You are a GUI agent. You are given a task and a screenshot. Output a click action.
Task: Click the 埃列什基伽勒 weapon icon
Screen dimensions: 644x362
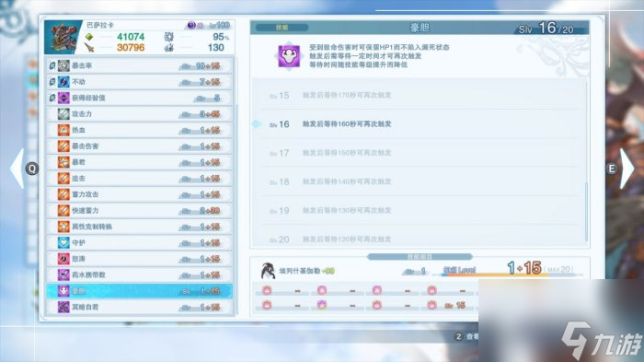click(x=269, y=271)
